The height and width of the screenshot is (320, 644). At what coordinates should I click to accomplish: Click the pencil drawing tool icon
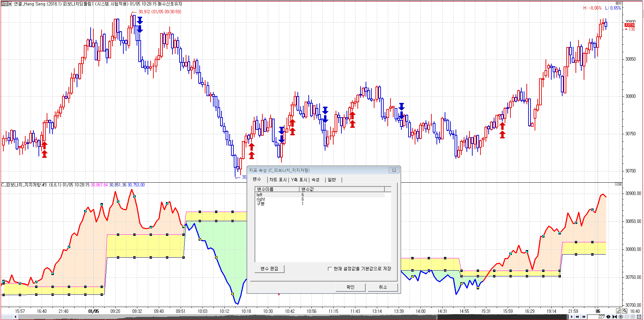(619, 311)
